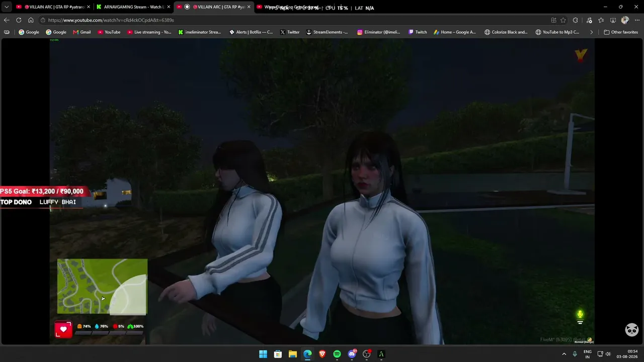This screenshot has width=644, height=362.
Task: Open the Alerts BotRix bookmark
Action: [251, 32]
